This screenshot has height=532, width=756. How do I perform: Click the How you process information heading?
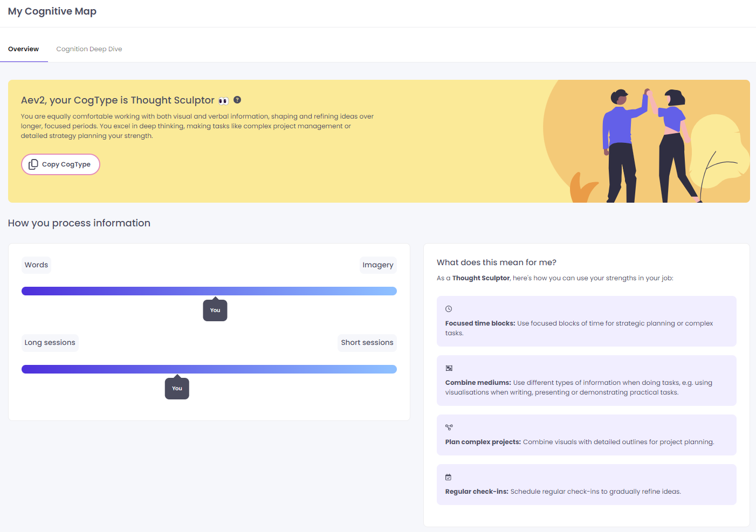[x=79, y=223]
